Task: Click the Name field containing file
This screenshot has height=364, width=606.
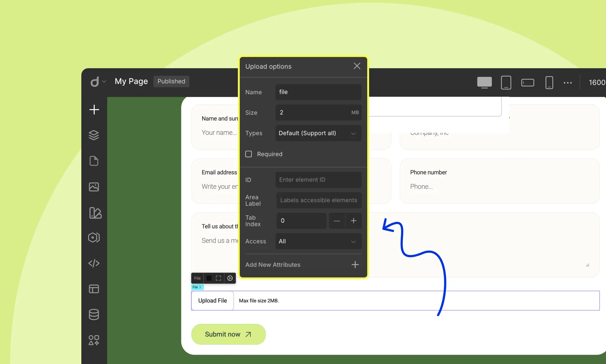Action: point(318,92)
